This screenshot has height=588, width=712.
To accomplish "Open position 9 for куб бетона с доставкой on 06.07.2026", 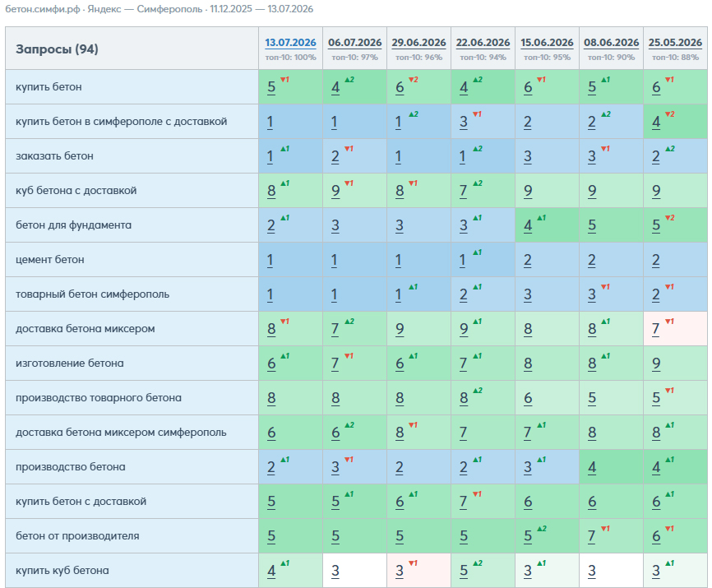I will click(x=335, y=191).
